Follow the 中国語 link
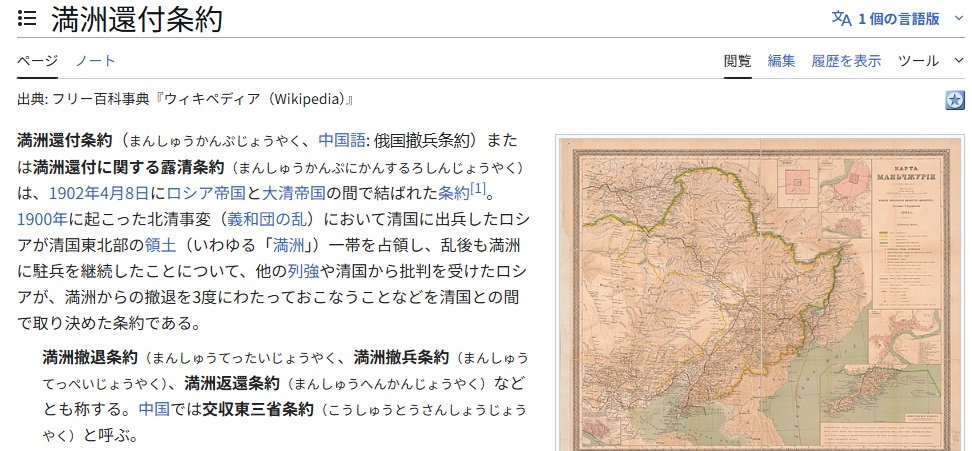 click(342, 140)
